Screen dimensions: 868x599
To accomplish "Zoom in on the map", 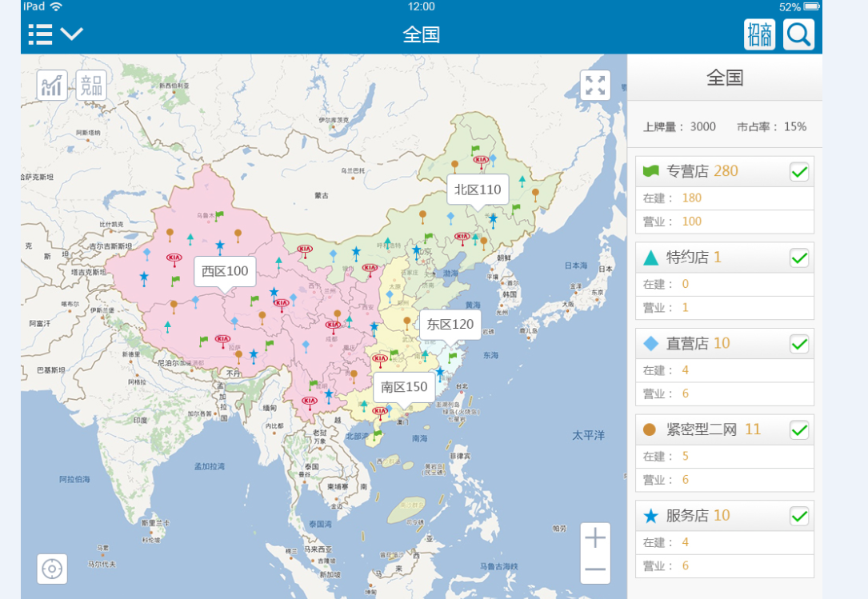I will click(x=594, y=538).
